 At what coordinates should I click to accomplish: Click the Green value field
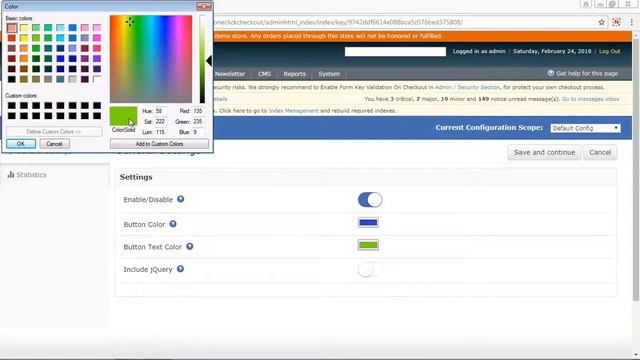[198, 122]
